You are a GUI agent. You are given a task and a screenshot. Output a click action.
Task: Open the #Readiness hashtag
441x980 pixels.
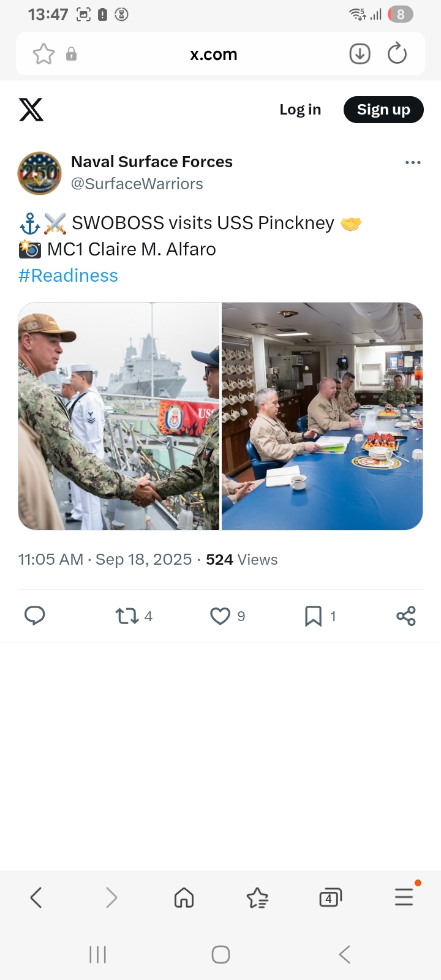pyautogui.click(x=68, y=276)
